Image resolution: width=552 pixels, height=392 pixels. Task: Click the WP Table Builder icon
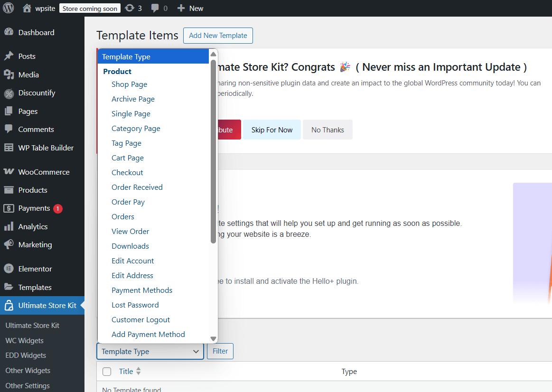tap(9, 148)
